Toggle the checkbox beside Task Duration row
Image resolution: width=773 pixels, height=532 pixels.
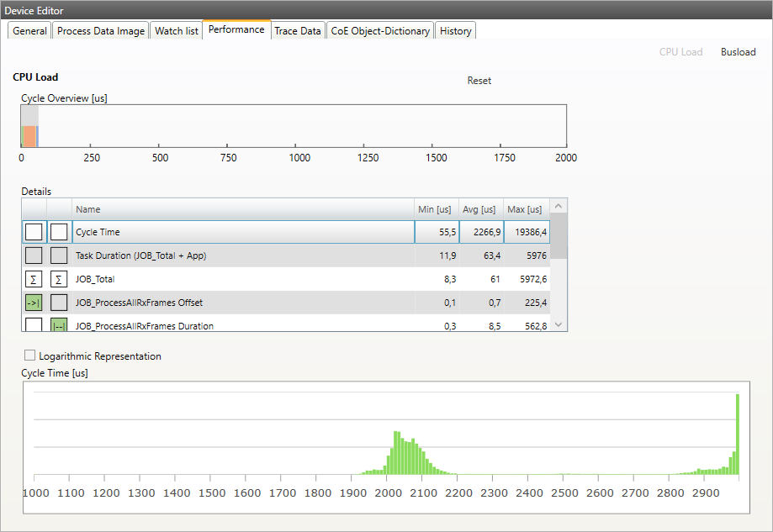click(32, 255)
